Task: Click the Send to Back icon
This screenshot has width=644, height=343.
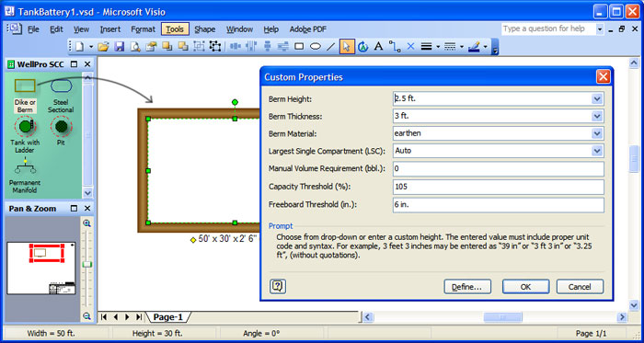Action: pos(183,46)
